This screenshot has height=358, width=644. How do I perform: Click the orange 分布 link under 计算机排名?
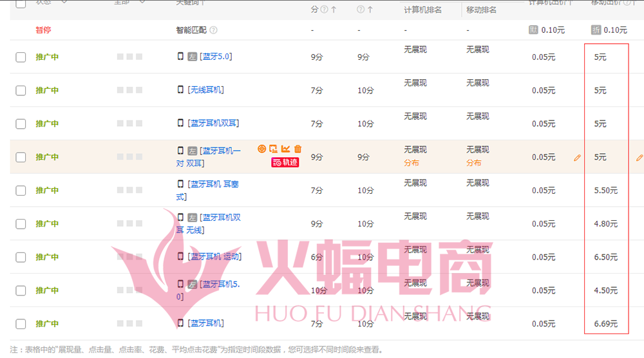point(412,163)
